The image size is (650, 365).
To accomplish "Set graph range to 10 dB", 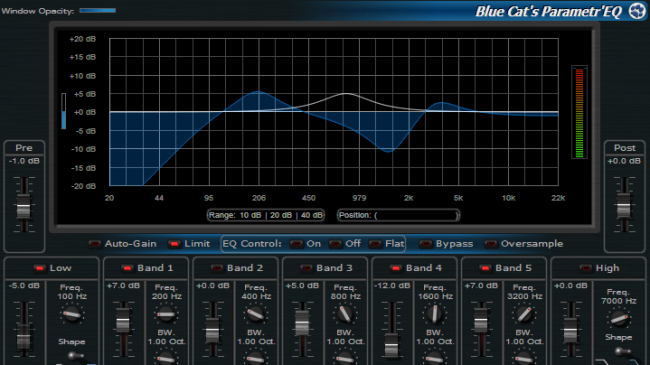I will pos(250,215).
